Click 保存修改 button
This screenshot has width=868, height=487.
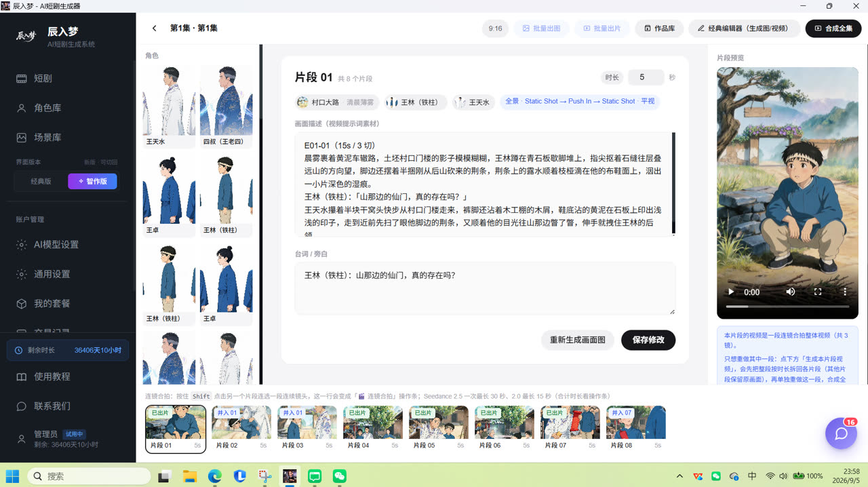coord(648,340)
